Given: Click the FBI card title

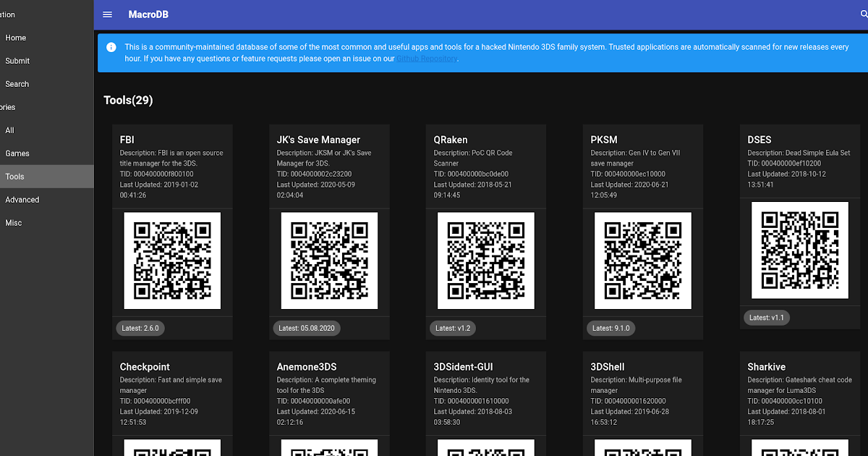Looking at the screenshot, I should pos(127,140).
